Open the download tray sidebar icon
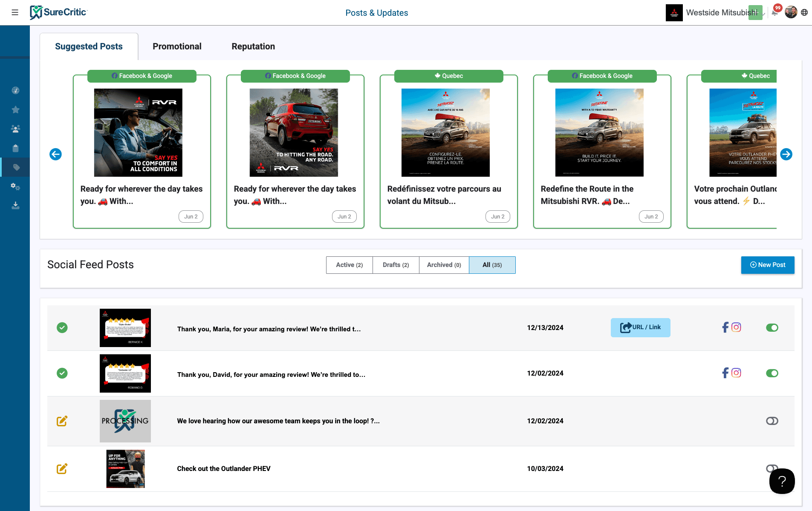812x511 pixels. [x=15, y=205]
